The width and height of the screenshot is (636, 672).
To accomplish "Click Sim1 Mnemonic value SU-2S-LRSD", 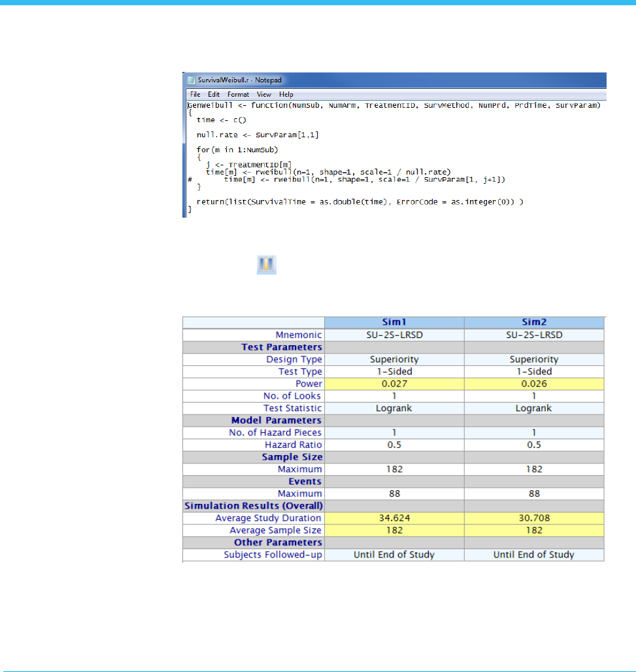I will click(x=394, y=335).
